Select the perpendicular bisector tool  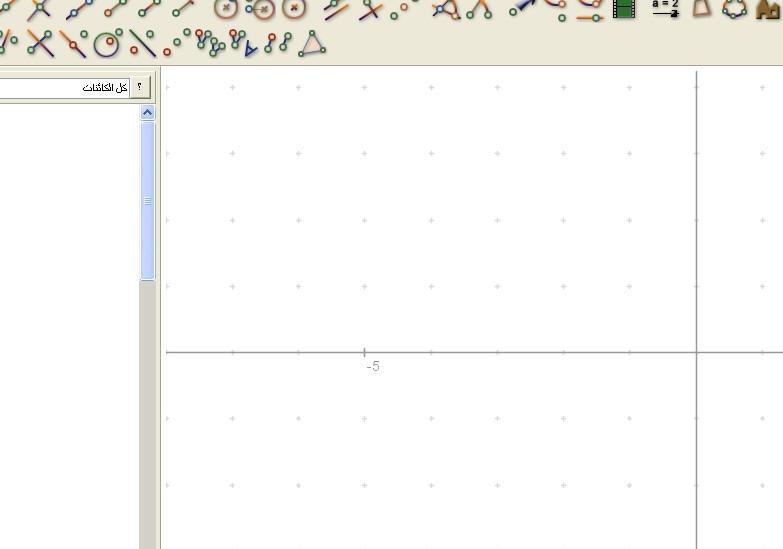pos(40,43)
